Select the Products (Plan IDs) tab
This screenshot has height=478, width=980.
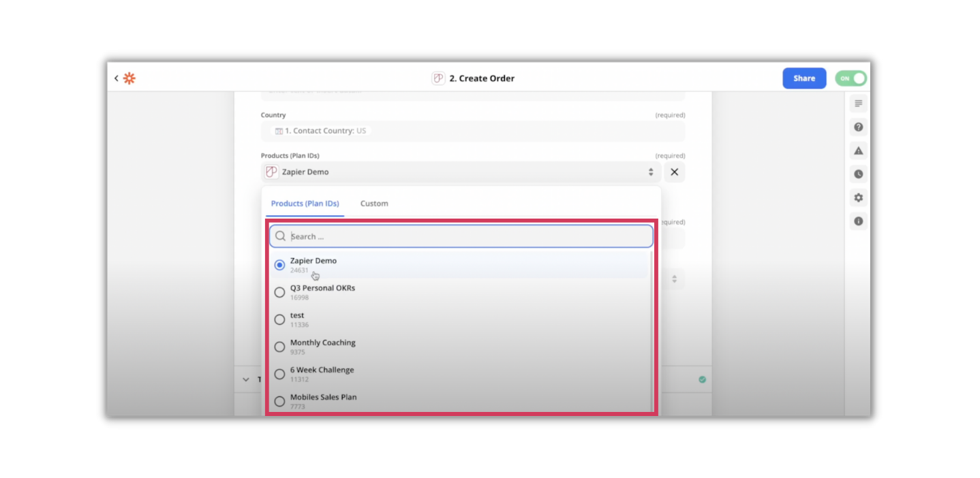(304, 203)
